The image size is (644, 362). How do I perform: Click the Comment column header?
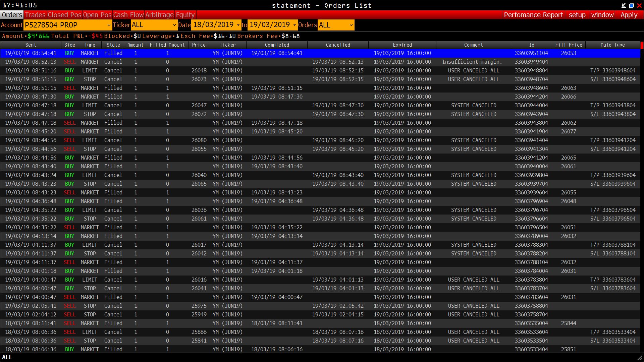[474, 45]
